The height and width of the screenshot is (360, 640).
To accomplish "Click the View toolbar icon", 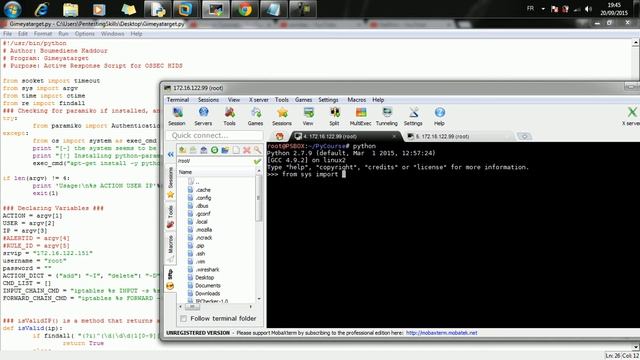I will tap(308, 116).
